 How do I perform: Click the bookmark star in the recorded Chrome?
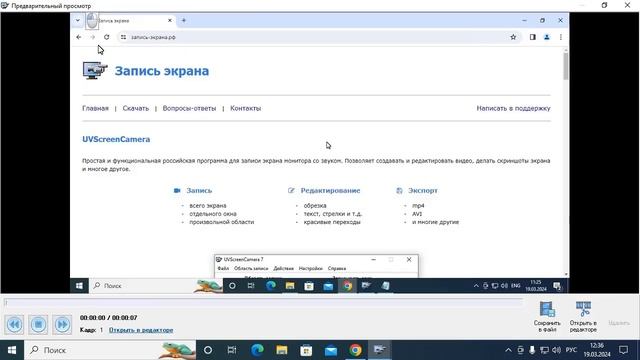[513, 37]
